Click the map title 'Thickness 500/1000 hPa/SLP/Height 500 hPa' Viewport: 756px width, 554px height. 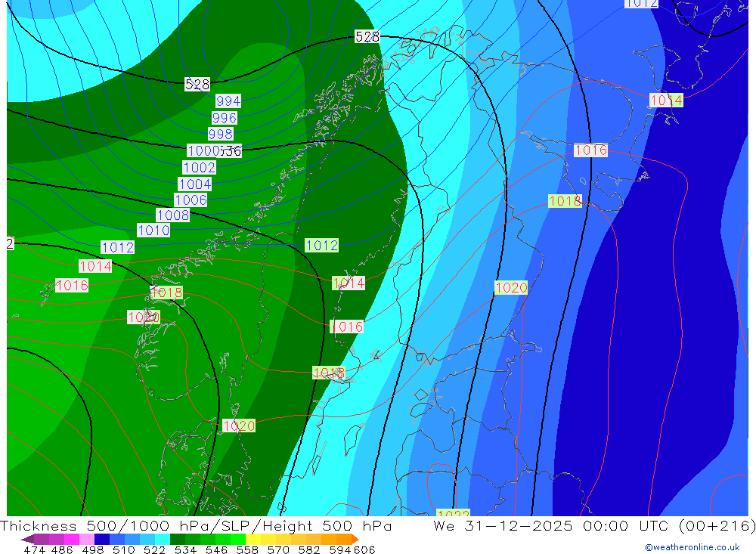coord(196,525)
